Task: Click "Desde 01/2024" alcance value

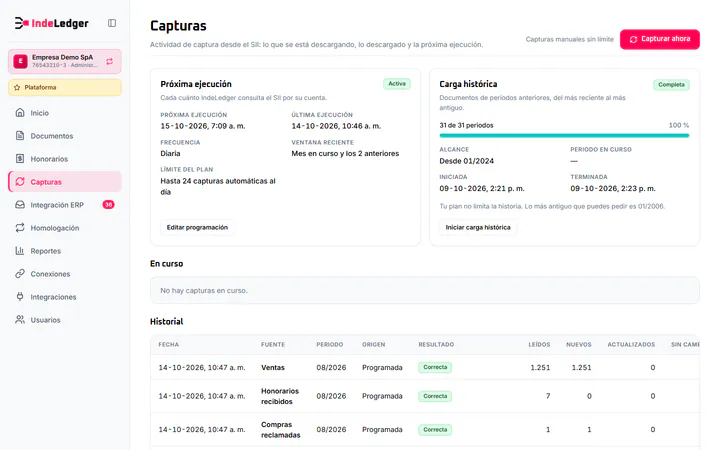Action: pyautogui.click(x=467, y=161)
